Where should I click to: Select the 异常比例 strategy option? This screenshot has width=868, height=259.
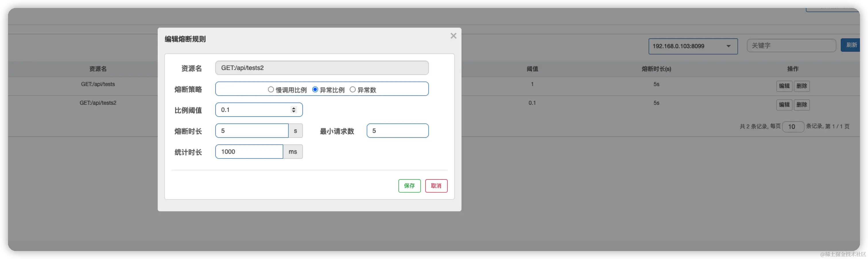coord(315,89)
